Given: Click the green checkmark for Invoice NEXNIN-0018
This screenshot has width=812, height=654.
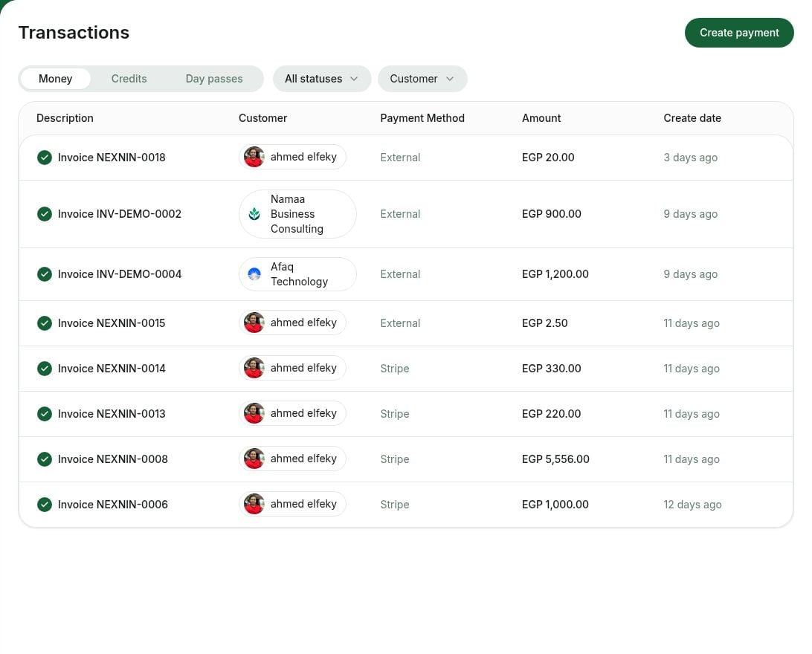Looking at the screenshot, I should click(x=45, y=158).
